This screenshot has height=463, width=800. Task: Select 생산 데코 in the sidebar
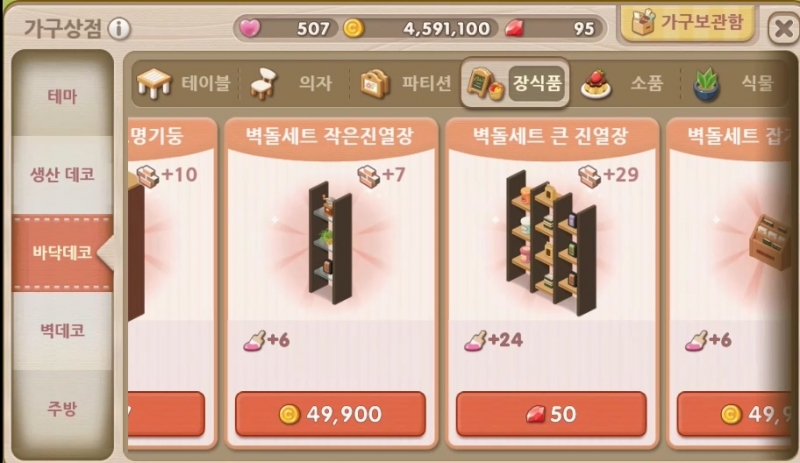[62, 175]
